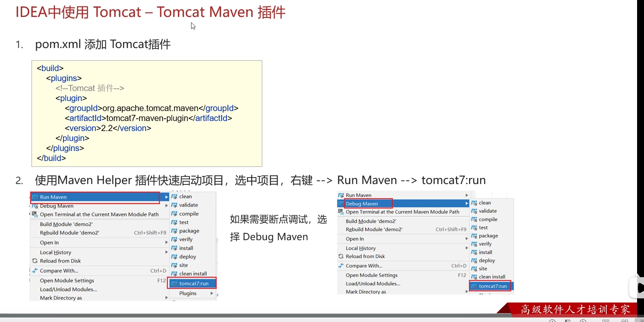Click the slide title 'IDEA中使用 Tomcat'
The width and height of the screenshot is (644, 322).
(x=78, y=12)
